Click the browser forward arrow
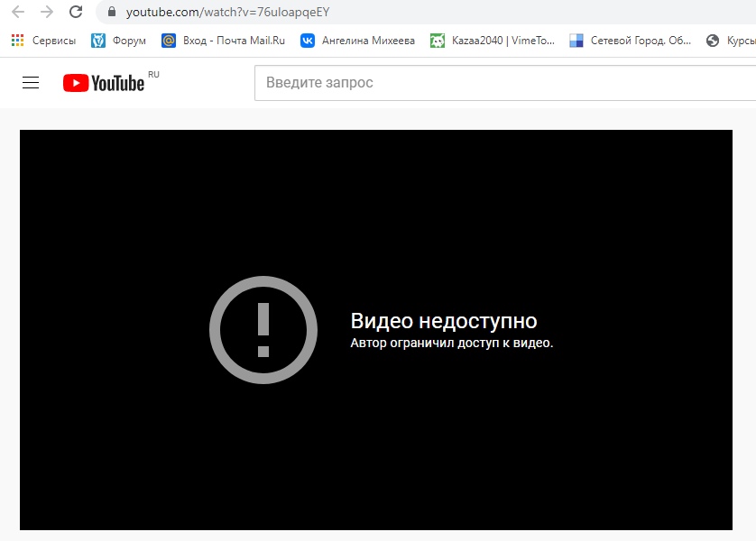 (x=47, y=13)
